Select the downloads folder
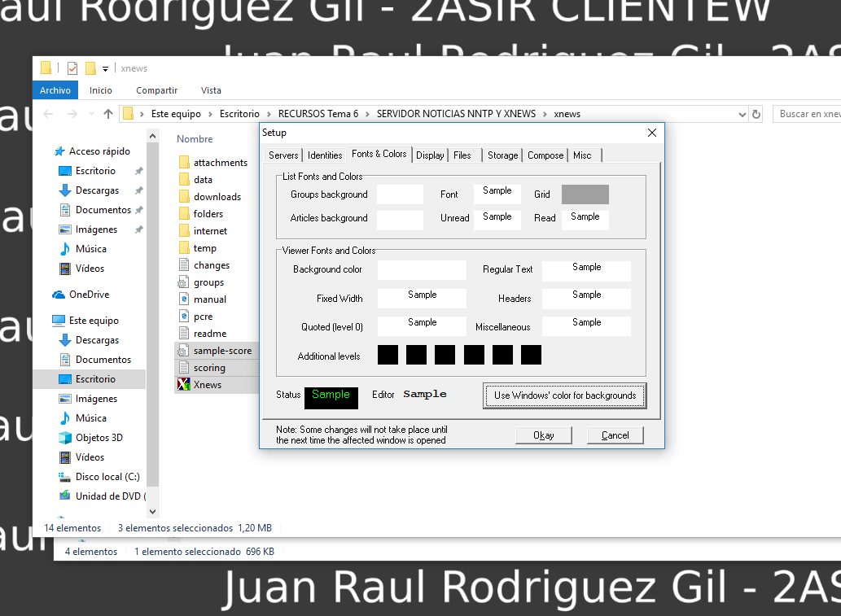This screenshot has width=841, height=616. 217,197
